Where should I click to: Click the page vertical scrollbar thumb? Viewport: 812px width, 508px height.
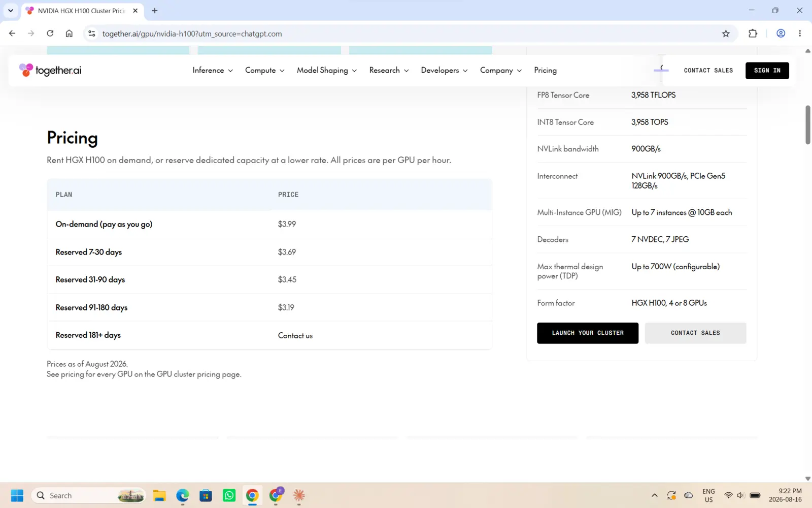[x=808, y=125]
